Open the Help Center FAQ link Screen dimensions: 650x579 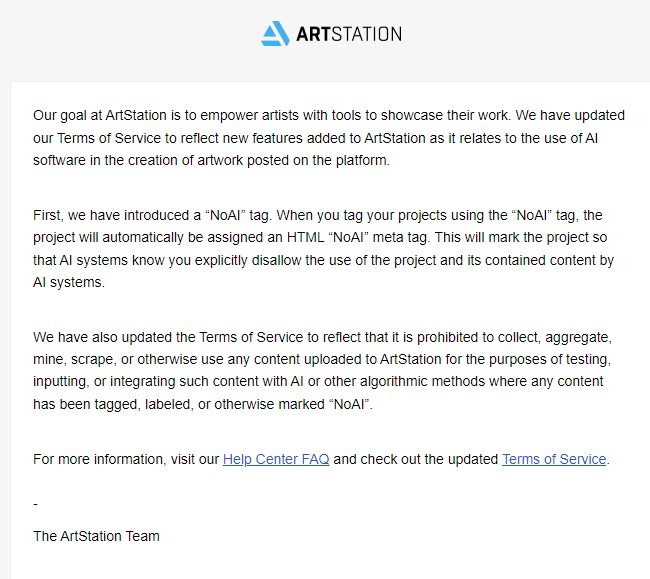pyautogui.click(x=276, y=459)
